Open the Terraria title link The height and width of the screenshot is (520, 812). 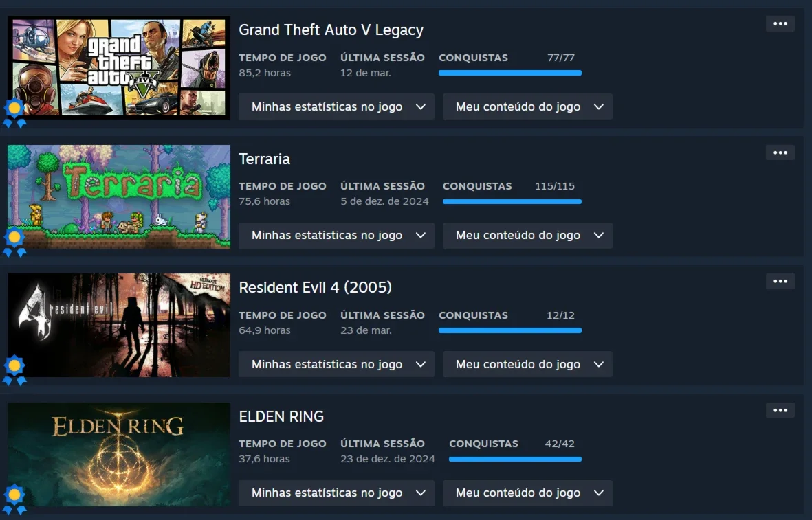coord(264,159)
